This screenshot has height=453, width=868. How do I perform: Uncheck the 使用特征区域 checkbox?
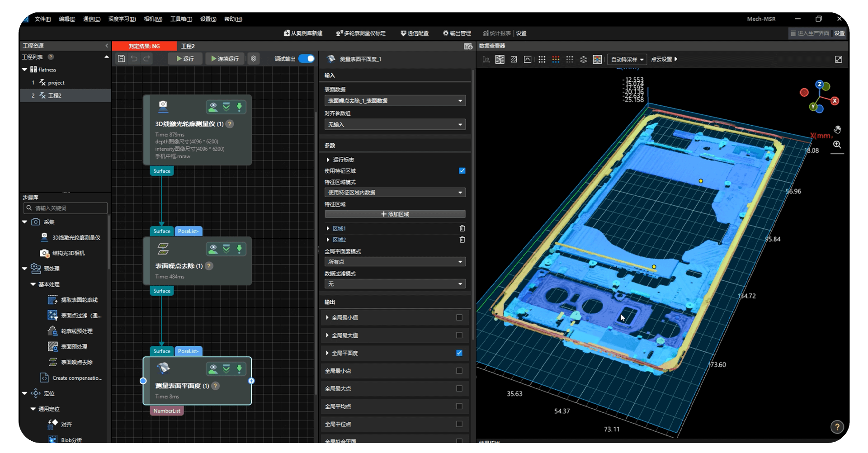[462, 171]
